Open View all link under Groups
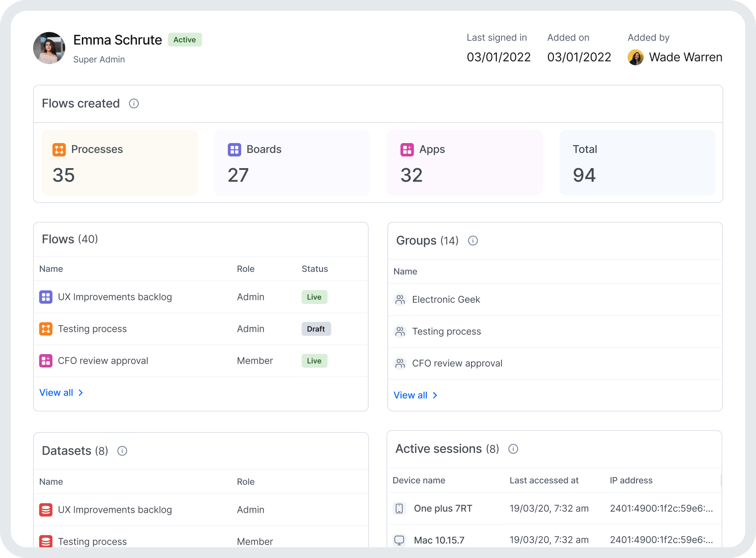This screenshot has width=756, height=558. tap(416, 395)
